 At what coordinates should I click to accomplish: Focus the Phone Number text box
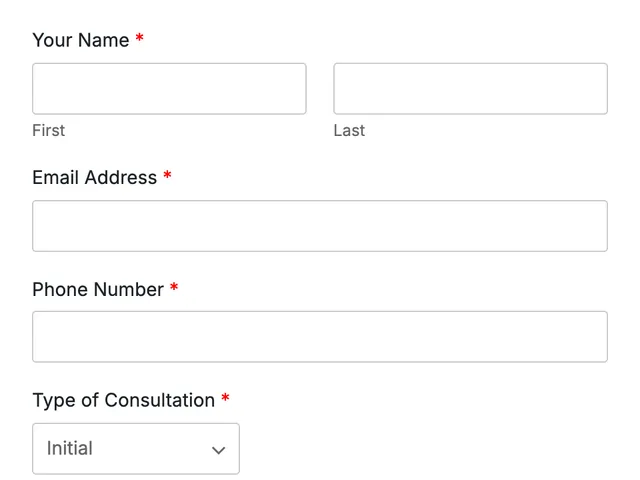tap(320, 337)
